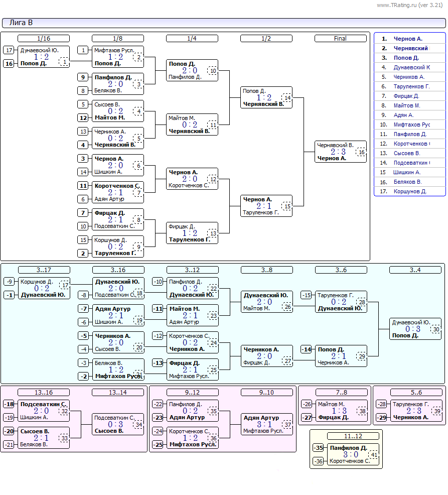The height and width of the screenshot is (495, 448).
Task: Select the "1/2" round header
Action: [266, 39]
